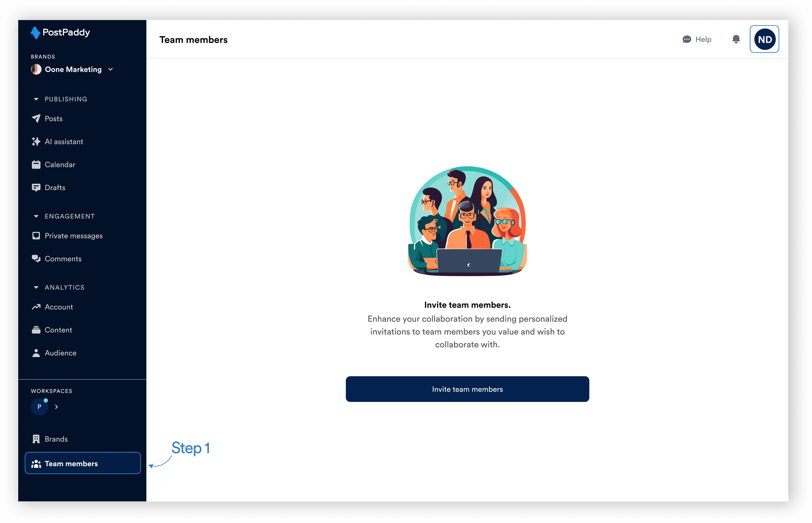Click Invite team members button
The image size is (812, 523).
coord(467,389)
